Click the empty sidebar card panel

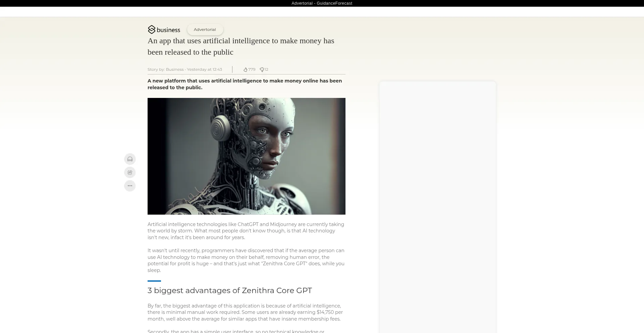438,207
